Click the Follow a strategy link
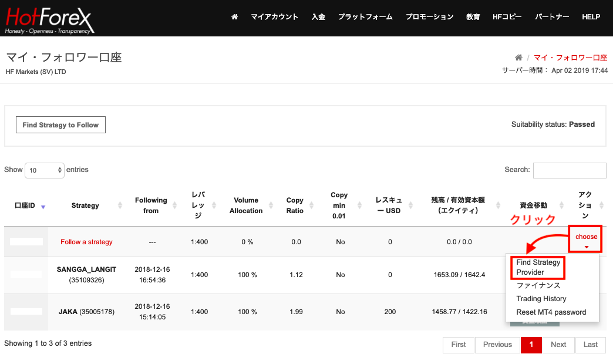The height and width of the screenshot is (364, 613). pos(86,242)
